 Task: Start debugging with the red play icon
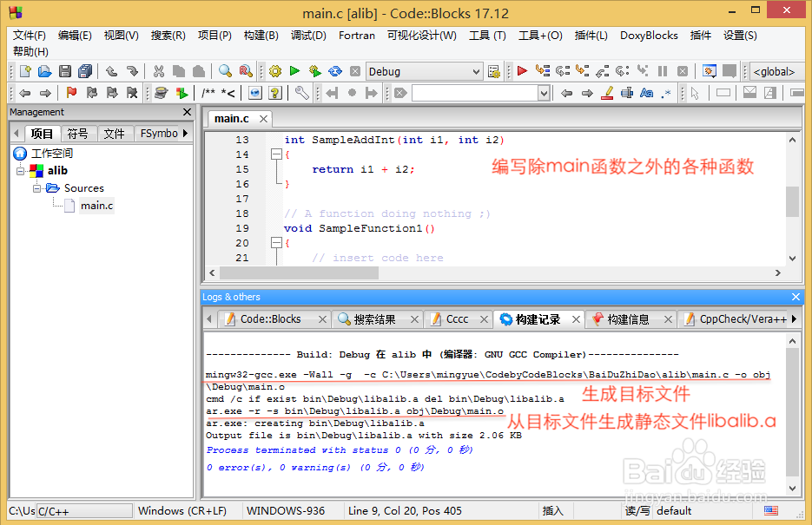click(x=522, y=71)
